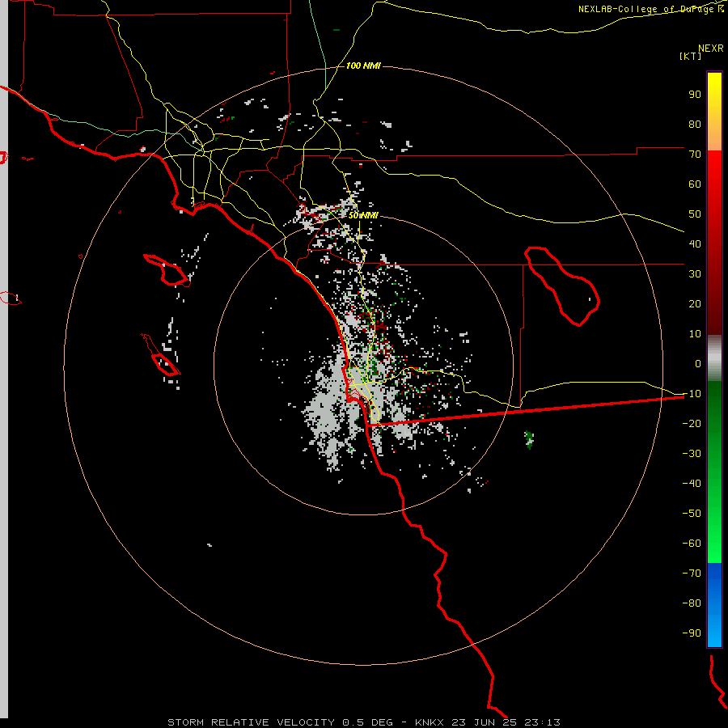The image size is (728, 728).
Task: Click the positive 70 knot scale label
Action: pos(695,154)
